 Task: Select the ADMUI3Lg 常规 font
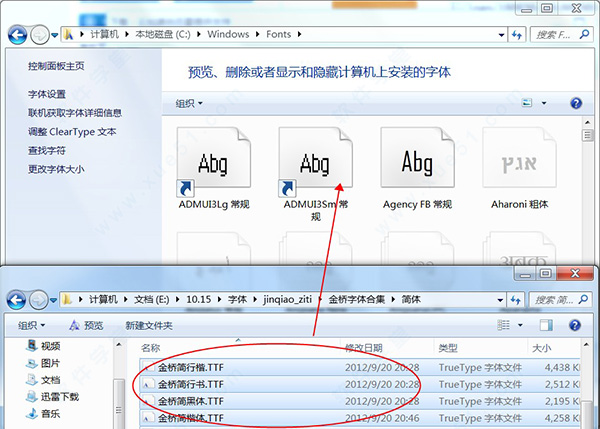[x=214, y=169]
